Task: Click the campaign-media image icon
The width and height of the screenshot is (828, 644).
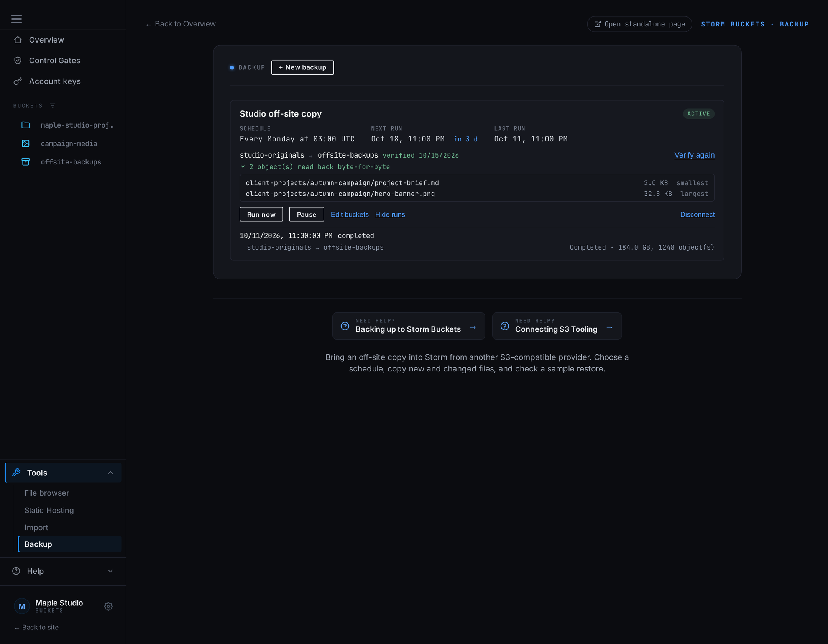Action: point(26,143)
